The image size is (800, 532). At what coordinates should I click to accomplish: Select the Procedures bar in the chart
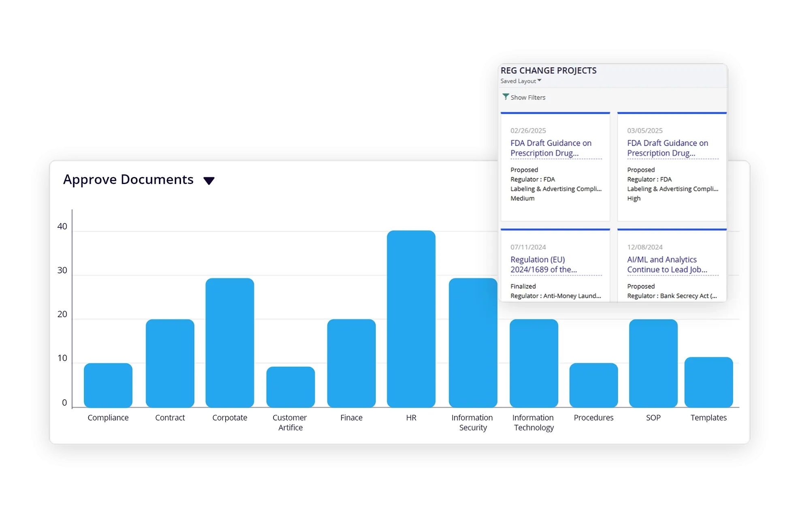pos(593,385)
